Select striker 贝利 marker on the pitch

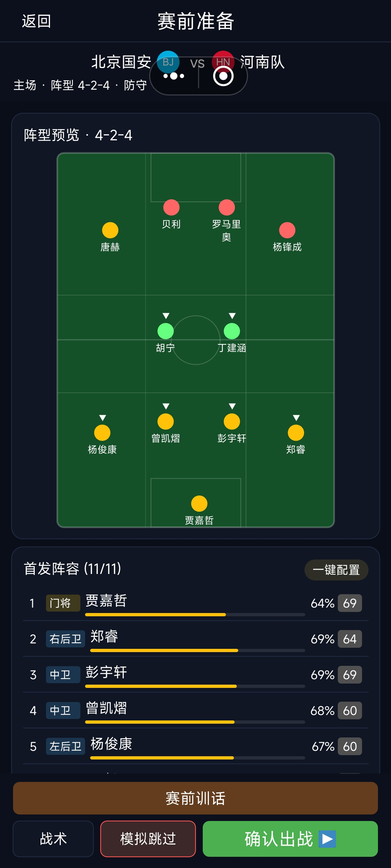[x=171, y=207]
